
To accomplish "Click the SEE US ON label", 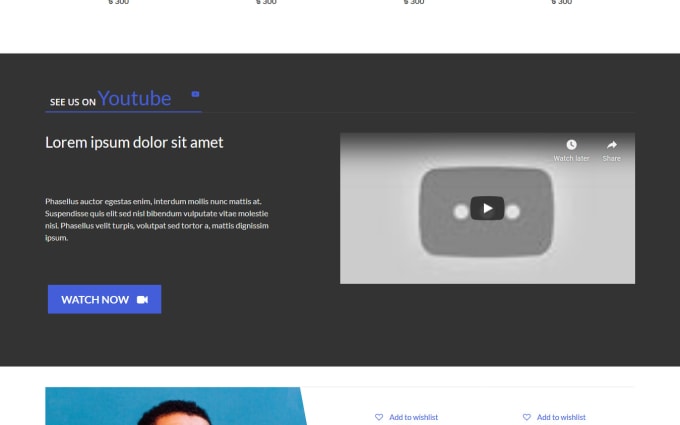I will click(72, 102).
